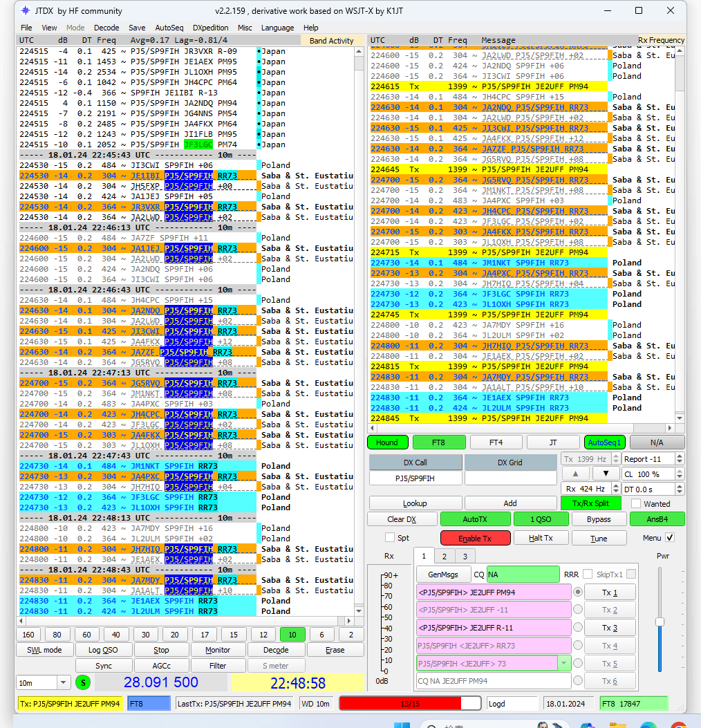Expand the Tx 5 message dropdown arrow

point(565,663)
